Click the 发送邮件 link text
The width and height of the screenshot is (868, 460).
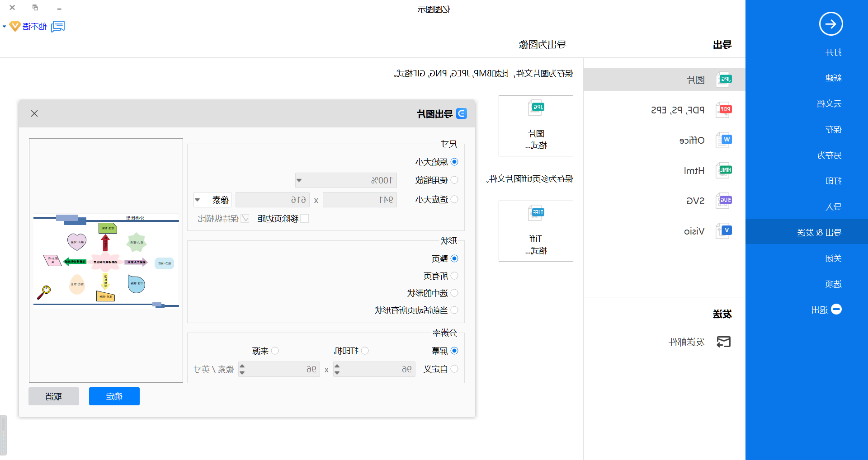[x=687, y=342]
